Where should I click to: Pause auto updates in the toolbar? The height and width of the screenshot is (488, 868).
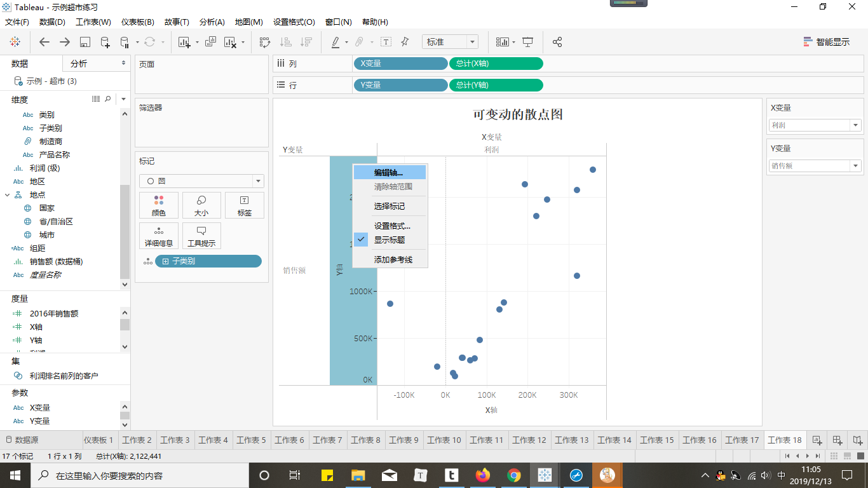point(125,42)
